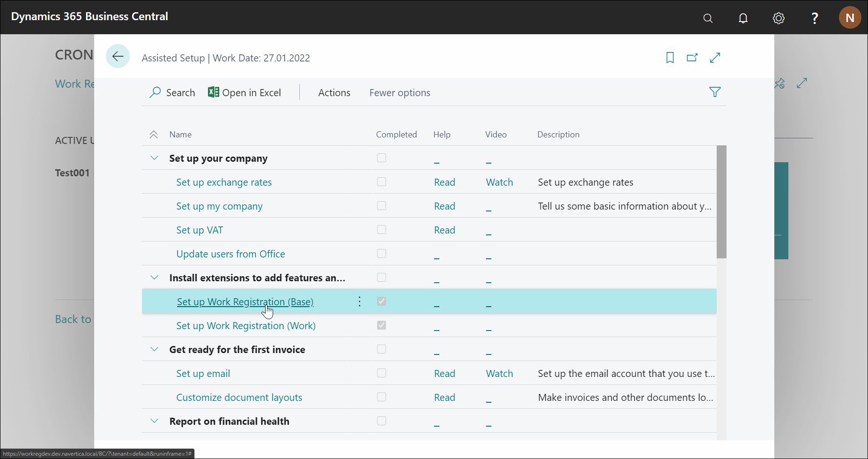This screenshot has height=459, width=868.
Task: Collapse Install extensions to add features group
Action: [154, 278]
